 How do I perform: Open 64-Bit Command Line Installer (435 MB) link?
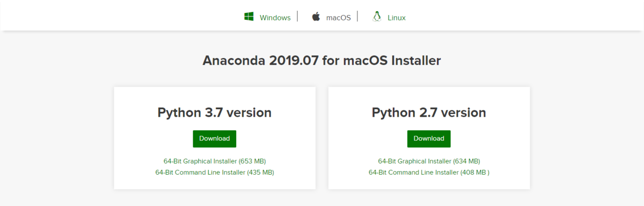click(215, 172)
